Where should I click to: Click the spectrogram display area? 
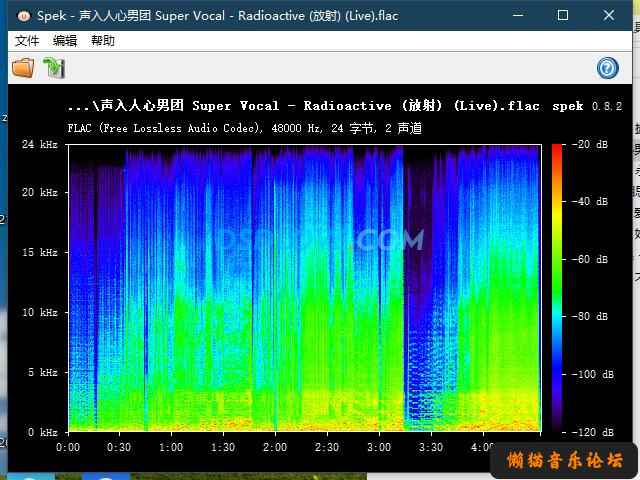304,288
